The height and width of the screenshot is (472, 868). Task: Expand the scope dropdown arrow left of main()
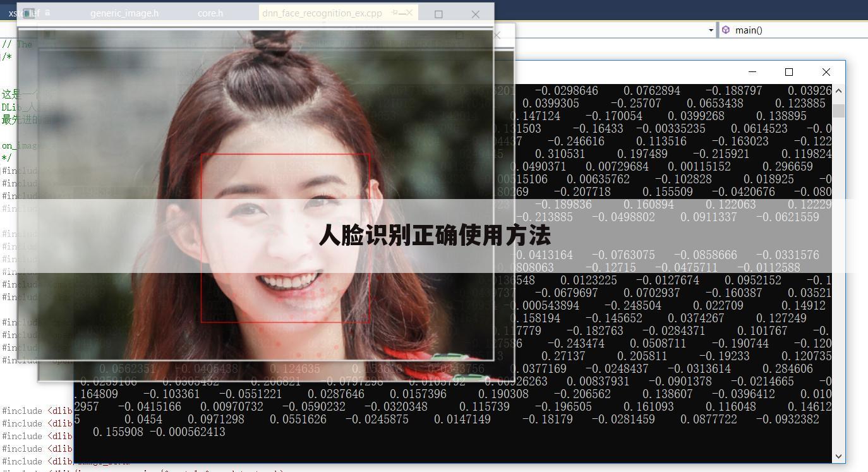tap(711, 30)
